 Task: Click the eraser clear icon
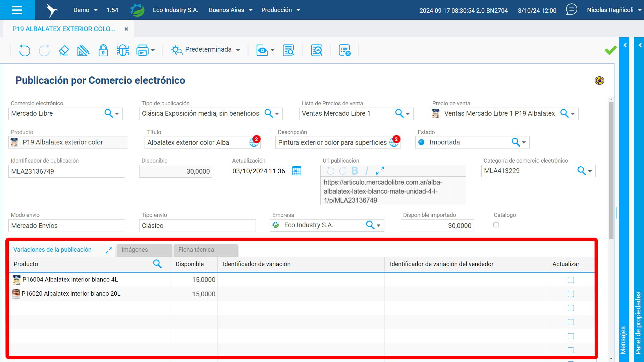click(64, 50)
